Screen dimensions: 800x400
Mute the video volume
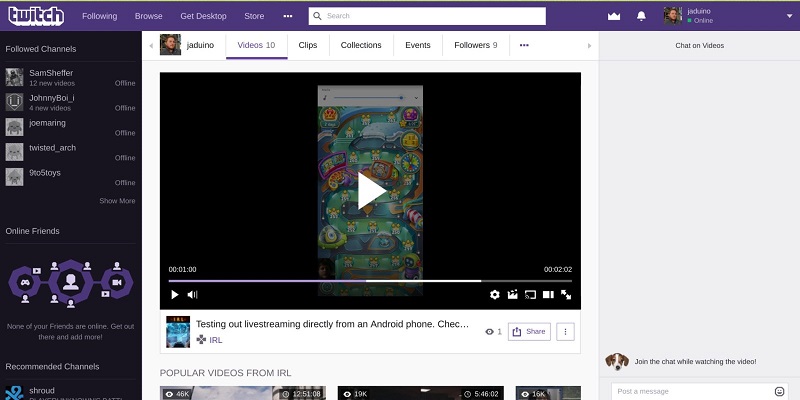tap(192, 294)
